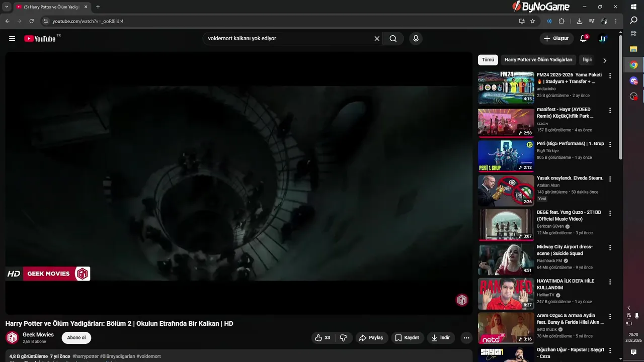Click the Kaydet save button
The image size is (644, 362).
point(407,338)
